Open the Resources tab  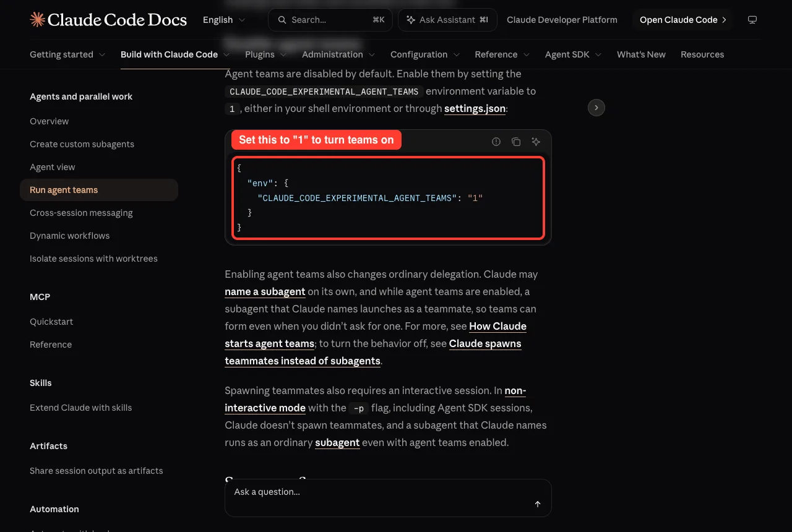pos(702,54)
